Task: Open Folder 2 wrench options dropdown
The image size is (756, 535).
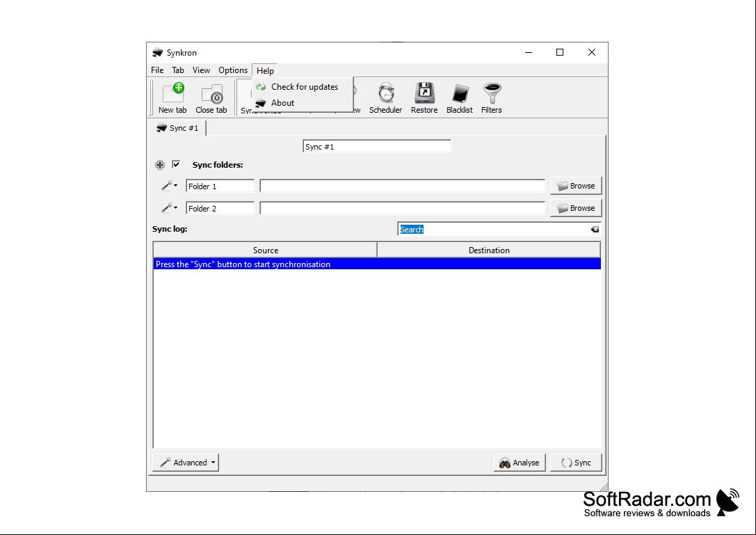Action: (x=169, y=208)
